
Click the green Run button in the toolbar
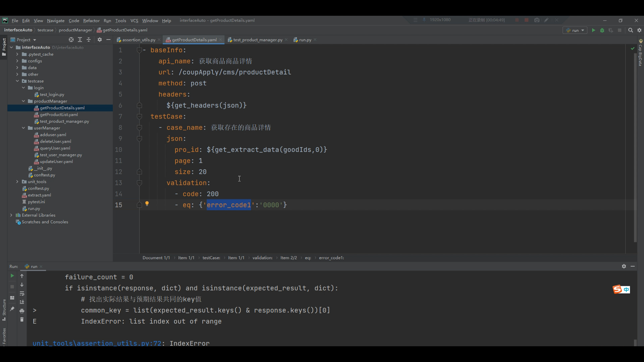[x=593, y=30]
